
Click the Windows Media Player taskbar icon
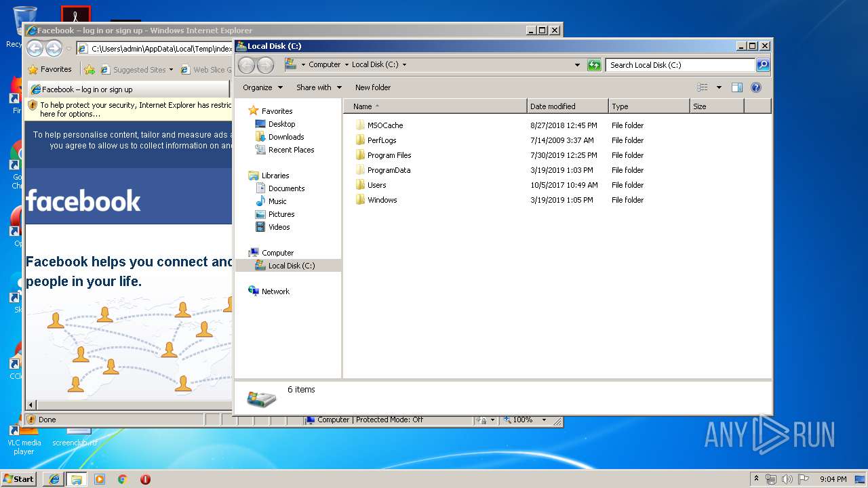pyautogui.click(x=100, y=479)
